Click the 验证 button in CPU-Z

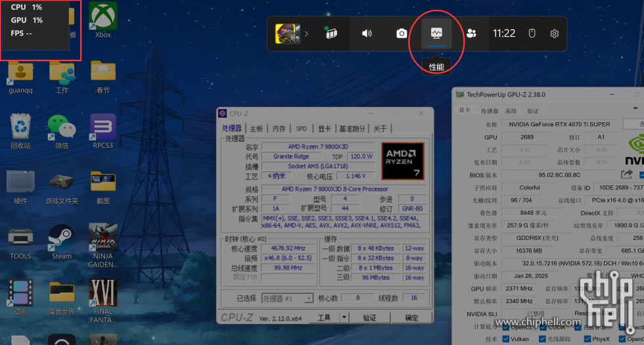369,317
